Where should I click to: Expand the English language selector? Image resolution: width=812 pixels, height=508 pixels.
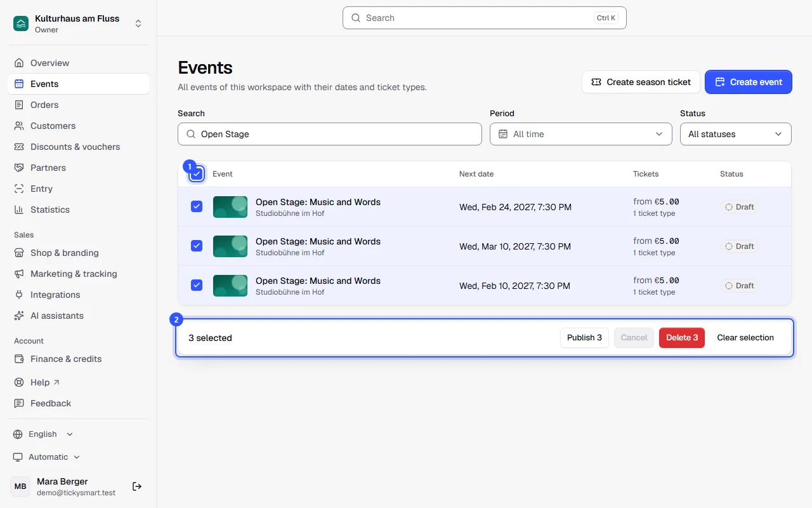pos(43,434)
